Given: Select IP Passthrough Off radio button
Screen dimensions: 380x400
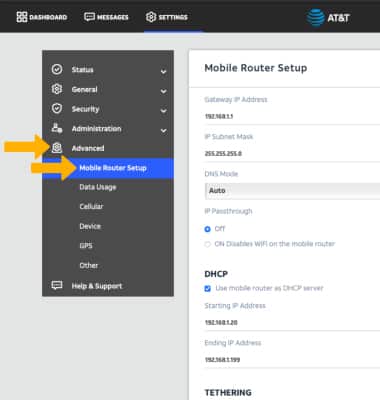Looking at the screenshot, I should point(207,229).
